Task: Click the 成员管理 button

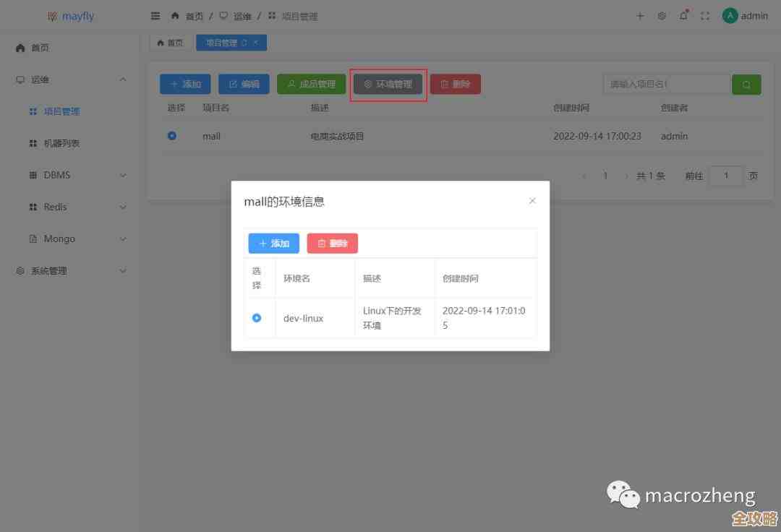Action: tap(310, 84)
